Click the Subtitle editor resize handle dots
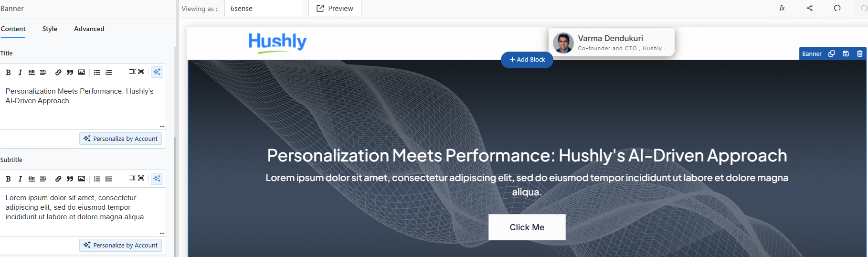868x257 pixels. point(162,234)
